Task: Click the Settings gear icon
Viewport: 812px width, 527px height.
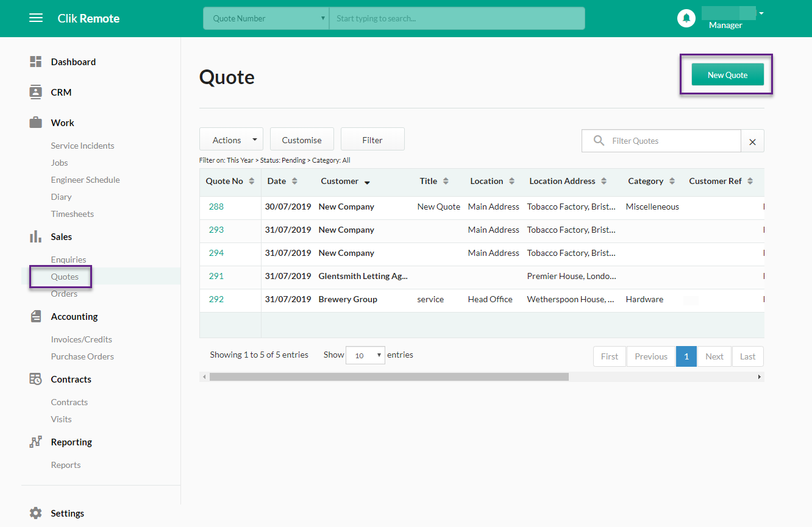Action: pyautogui.click(x=36, y=513)
